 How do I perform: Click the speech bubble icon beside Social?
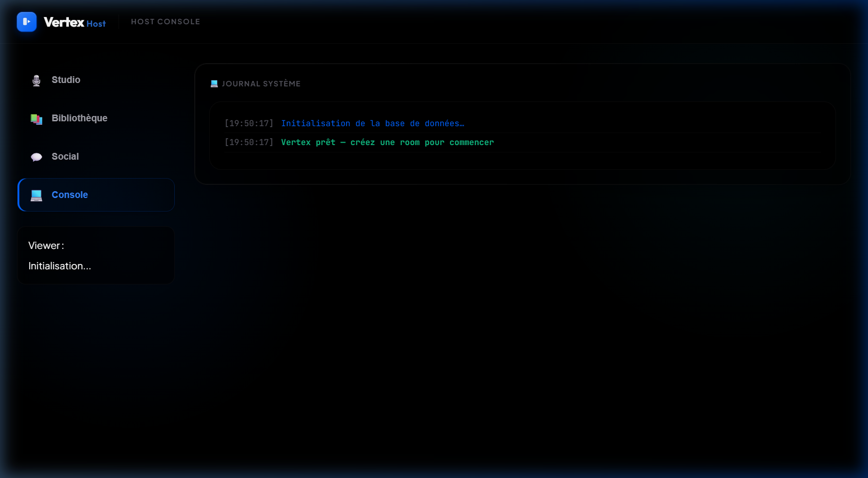click(36, 157)
